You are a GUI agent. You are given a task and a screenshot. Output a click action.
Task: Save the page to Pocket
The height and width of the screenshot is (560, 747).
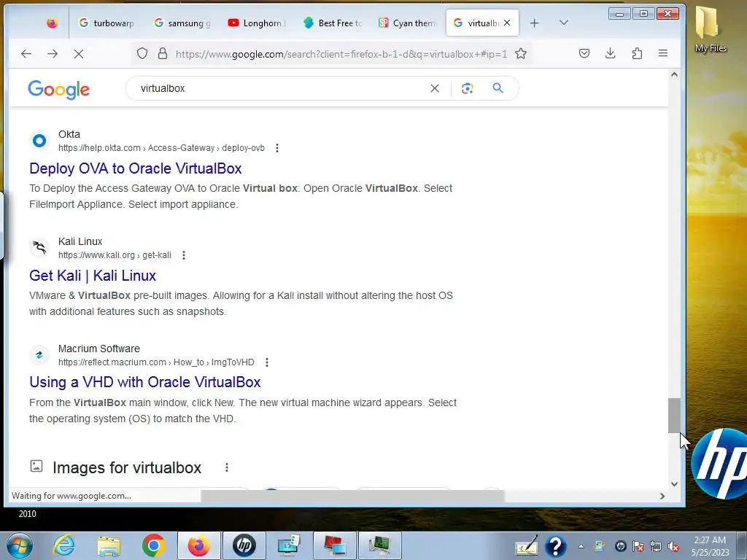584,53
